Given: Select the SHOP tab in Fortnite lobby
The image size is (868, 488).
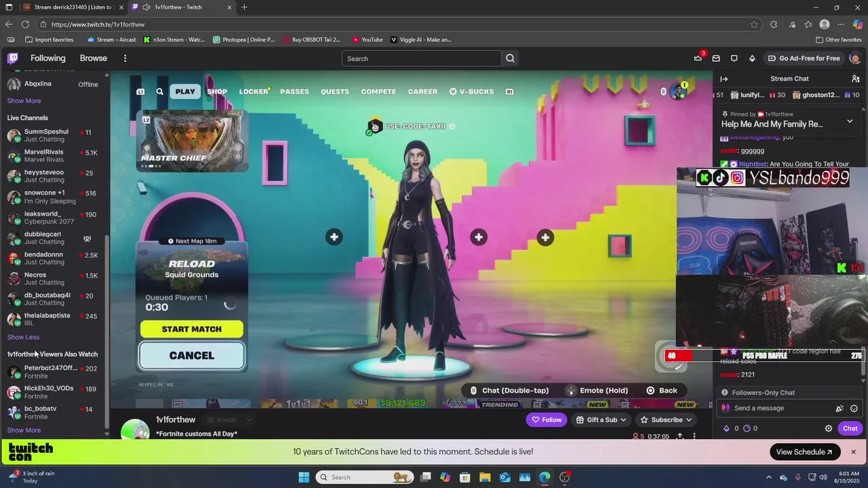Looking at the screenshot, I should tap(217, 91).
